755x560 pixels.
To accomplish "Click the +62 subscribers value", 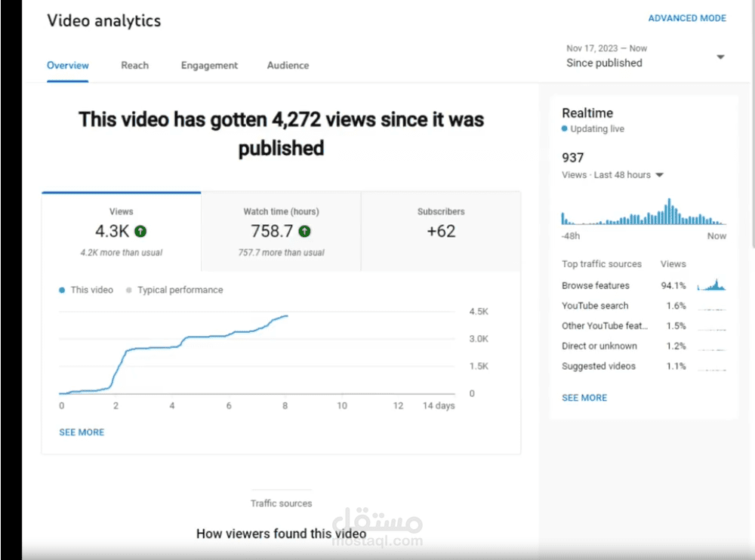I will pyautogui.click(x=441, y=232).
